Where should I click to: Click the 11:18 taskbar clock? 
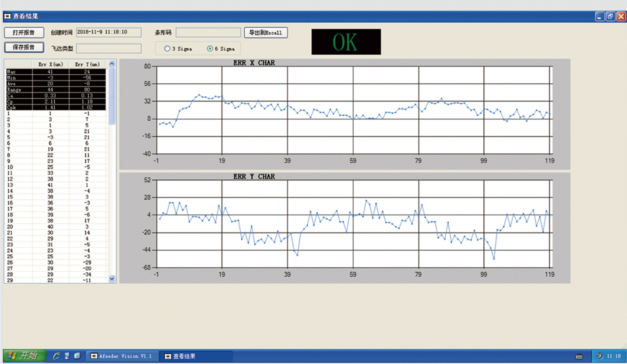pyautogui.click(x=614, y=356)
